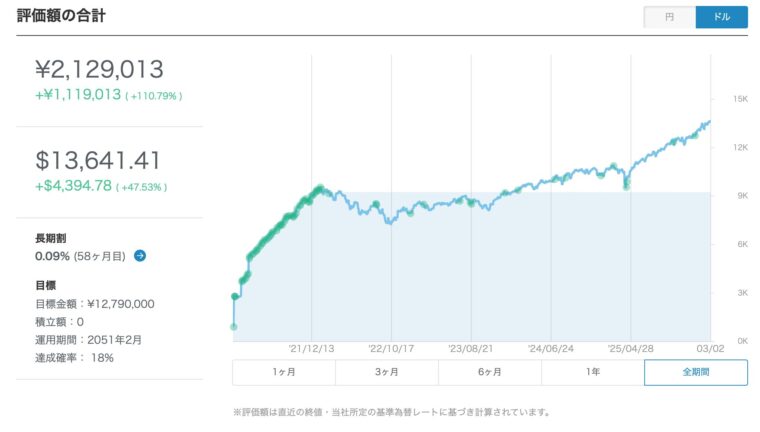Select the 3ヶ月 period tab
This screenshot has height=432, width=760.
[386, 372]
